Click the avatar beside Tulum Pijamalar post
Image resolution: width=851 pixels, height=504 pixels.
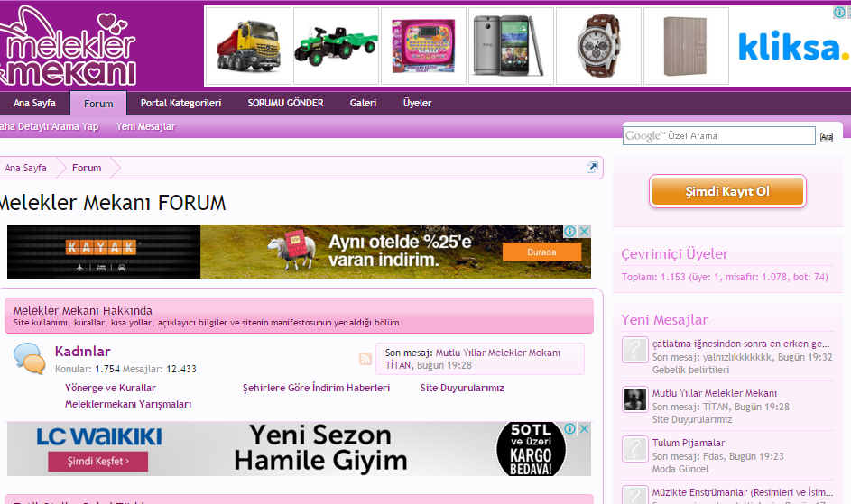pyautogui.click(x=634, y=449)
